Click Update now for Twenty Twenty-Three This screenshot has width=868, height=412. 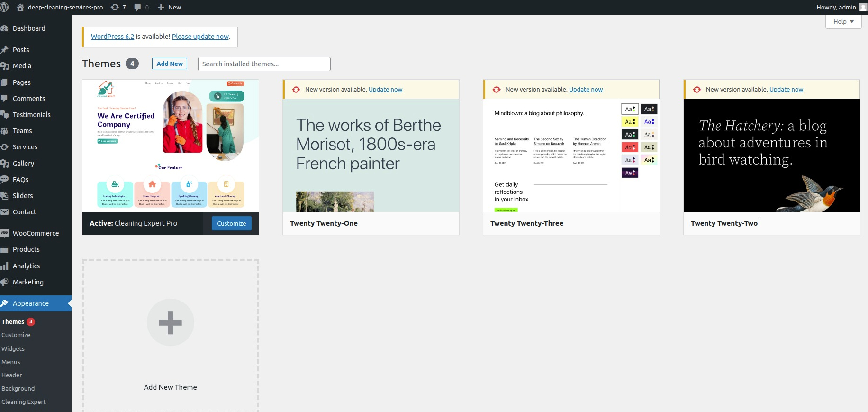point(586,90)
